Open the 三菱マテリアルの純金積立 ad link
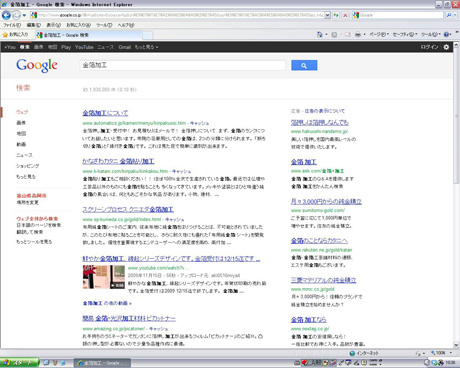This screenshot has height=368, width=460. point(323,280)
